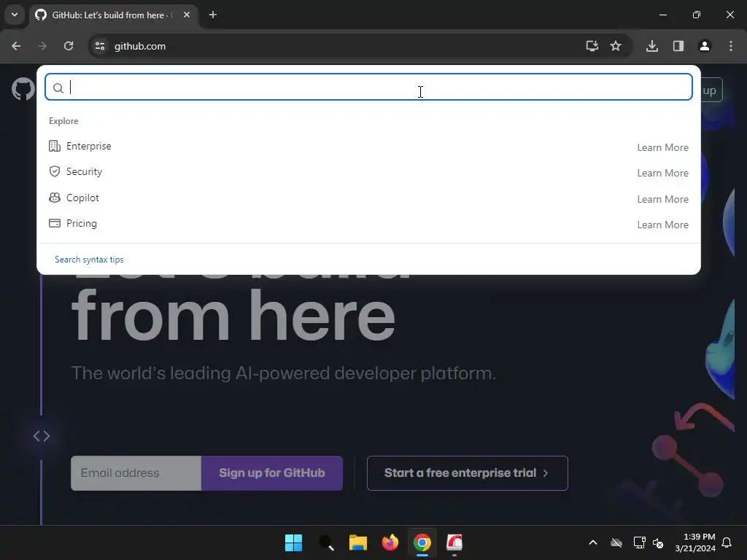Select the Security explore suggestion
Screen dimensions: 747x560
click(368, 172)
